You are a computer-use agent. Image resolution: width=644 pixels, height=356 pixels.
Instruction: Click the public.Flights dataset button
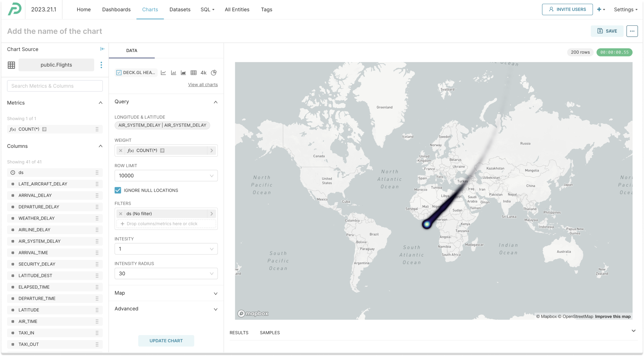click(x=56, y=65)
